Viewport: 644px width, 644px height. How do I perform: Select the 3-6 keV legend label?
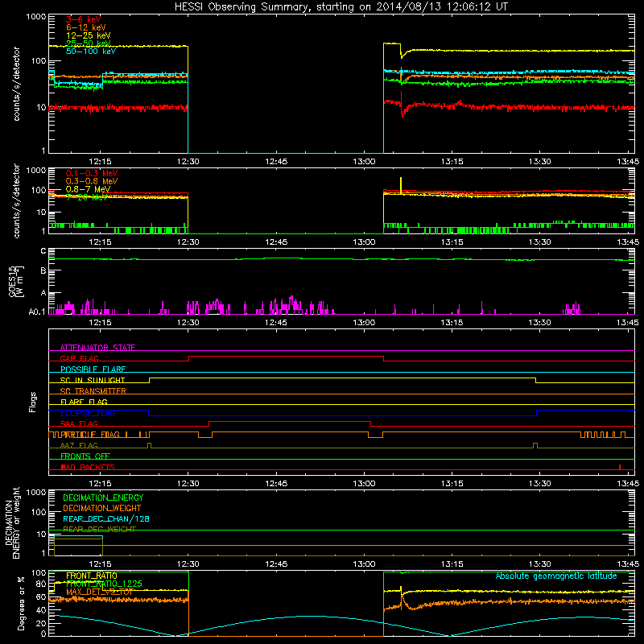pos(83,19)
